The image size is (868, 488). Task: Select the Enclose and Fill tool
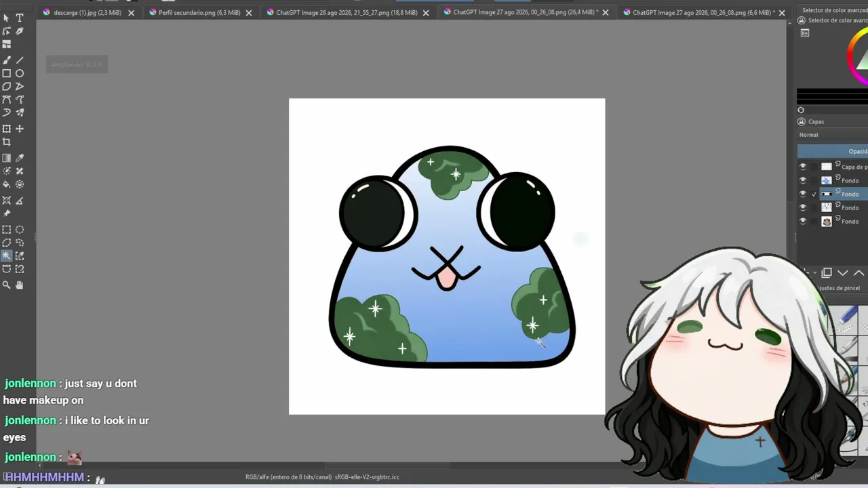pyautogui.click(x=20, y=184)
